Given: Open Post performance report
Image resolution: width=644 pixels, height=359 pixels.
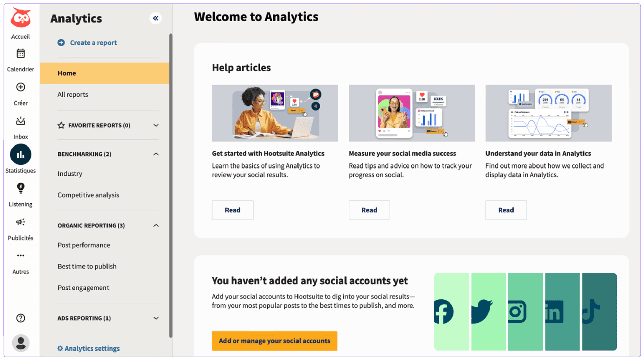Looking at the screenshot, I should (84, 245).
